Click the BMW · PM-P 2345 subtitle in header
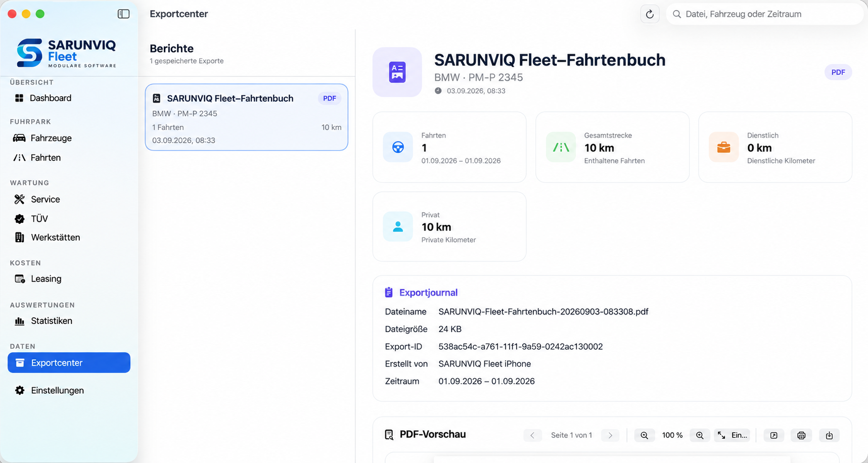Image resolution: width=868 pixels, height=463 pixels. 479,77
